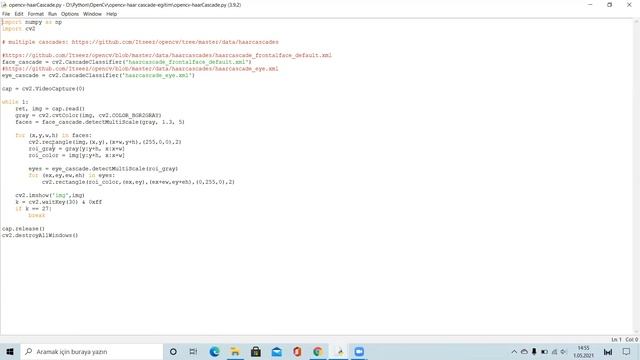
Task: Click the '# multiple cascades' comment line
Action: pyautogui.click(x=140, y=42)
